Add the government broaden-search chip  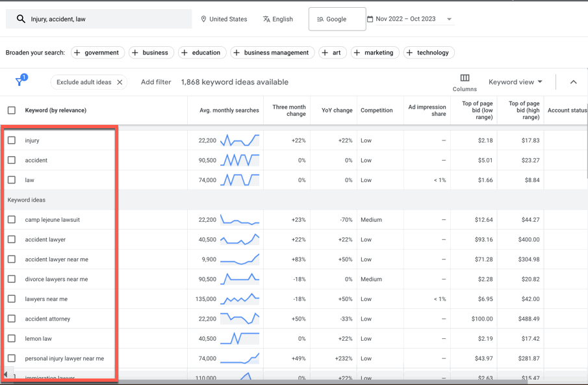click(97, 53)
